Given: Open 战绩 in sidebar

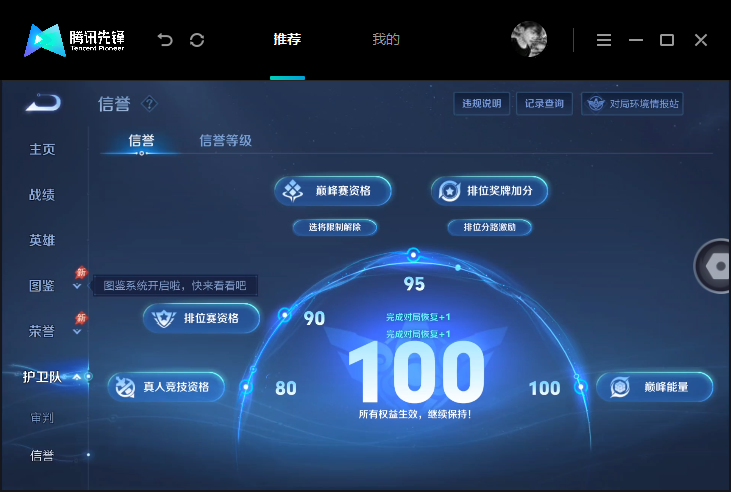Looking at the screenshot, I should (x=42, y=194).
